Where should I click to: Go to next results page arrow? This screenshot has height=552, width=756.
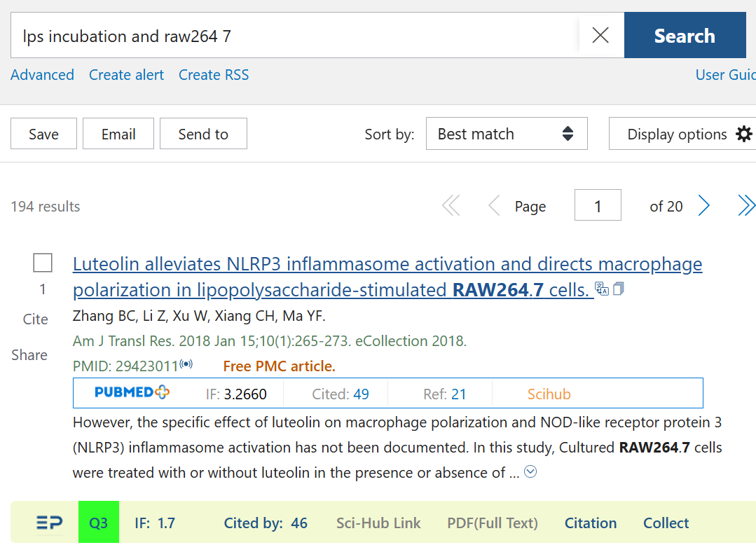coord(704,206)
